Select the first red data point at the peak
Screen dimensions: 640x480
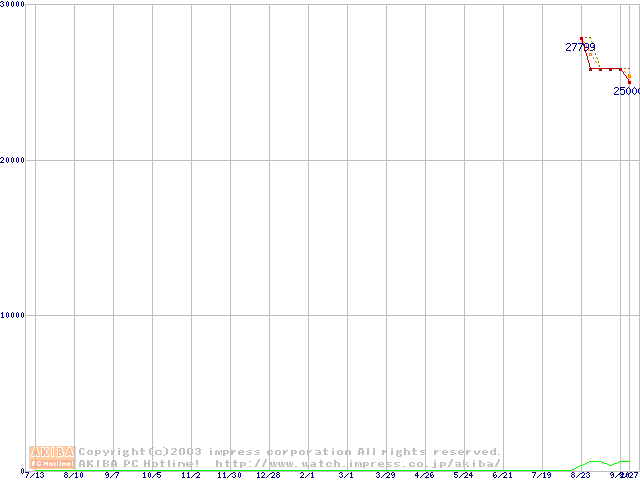click(581, 39)
